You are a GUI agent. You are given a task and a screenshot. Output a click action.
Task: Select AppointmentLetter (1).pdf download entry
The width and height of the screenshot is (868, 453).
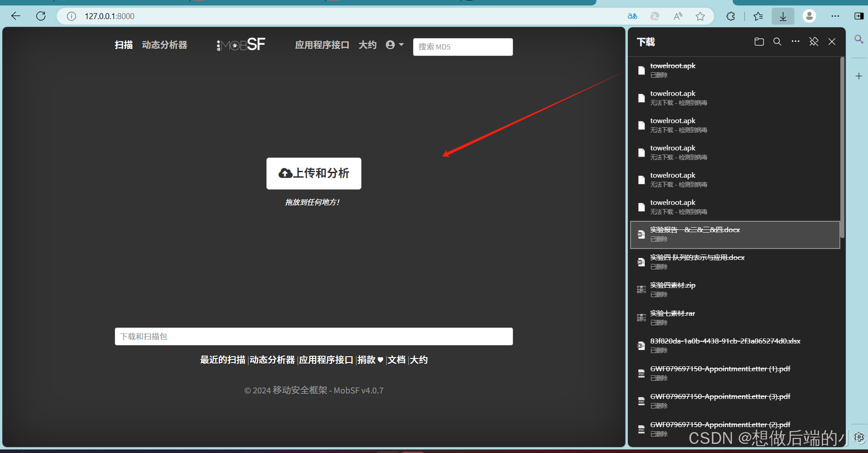(735, 373)
